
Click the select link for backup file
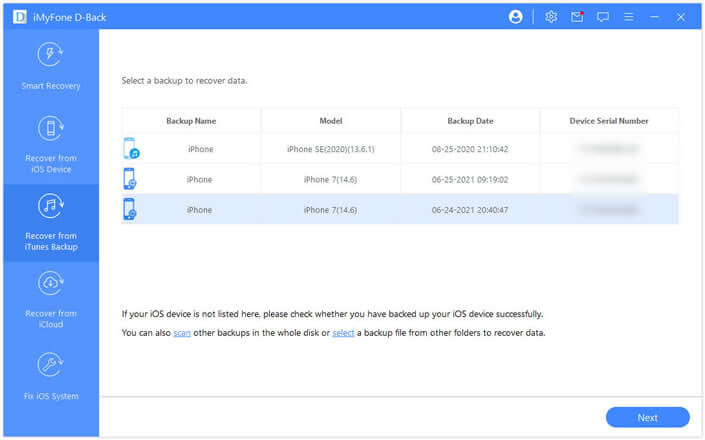tap(343, 333)
